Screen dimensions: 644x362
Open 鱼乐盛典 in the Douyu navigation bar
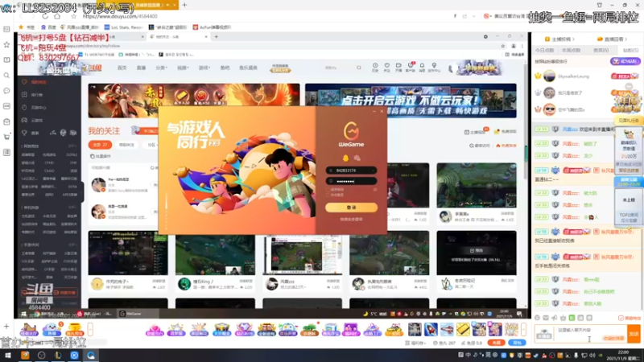[x=248, y=68]
